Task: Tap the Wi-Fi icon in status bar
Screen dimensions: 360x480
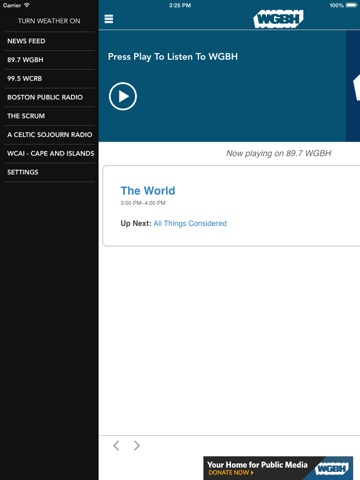Action: [27, 5]
